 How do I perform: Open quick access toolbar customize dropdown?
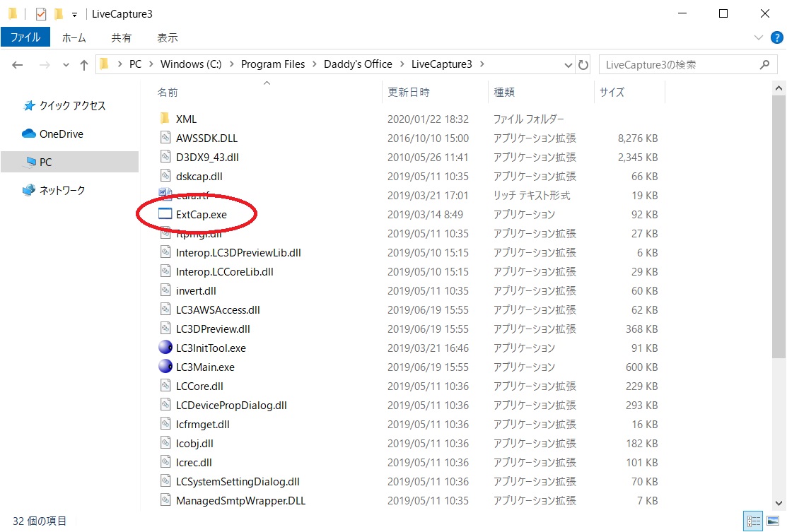[x=74, y=15]
